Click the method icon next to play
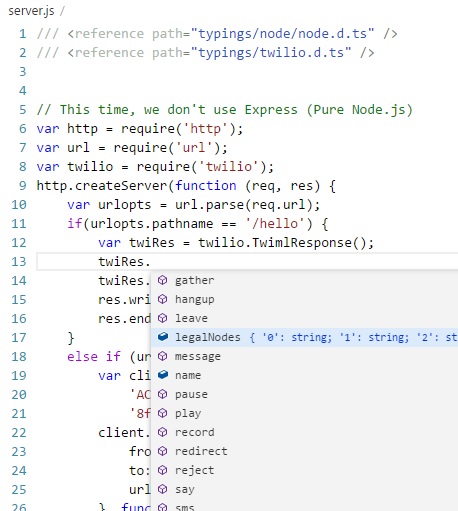Viewport: 458px width, 511px height. tap(162, 413)
